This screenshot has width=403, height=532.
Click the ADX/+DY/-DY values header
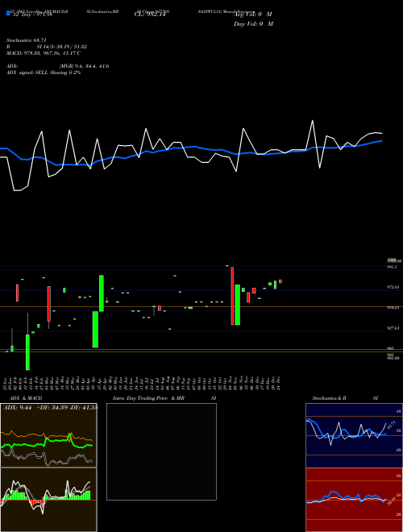pyautogui.click(x=50, y=407)
